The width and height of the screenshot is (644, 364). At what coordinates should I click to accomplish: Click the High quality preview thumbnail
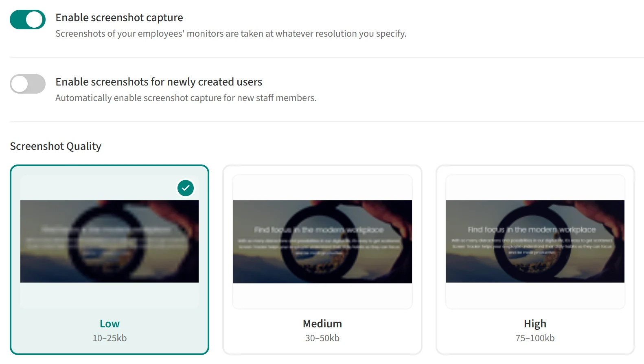(535, 241)
